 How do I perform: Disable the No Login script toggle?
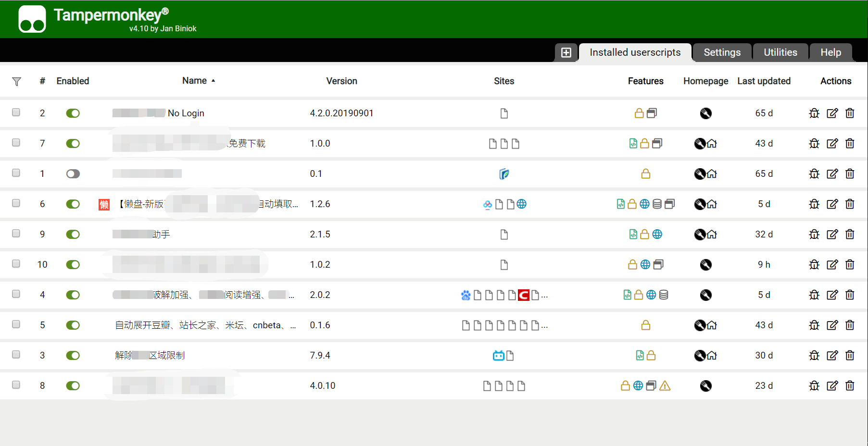(x=73, y=113)
